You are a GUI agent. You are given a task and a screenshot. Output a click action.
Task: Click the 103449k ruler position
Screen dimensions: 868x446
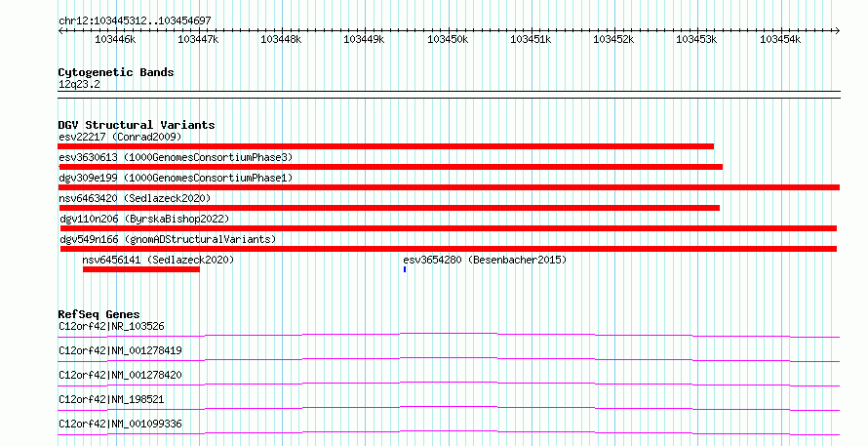click(364, 40)
